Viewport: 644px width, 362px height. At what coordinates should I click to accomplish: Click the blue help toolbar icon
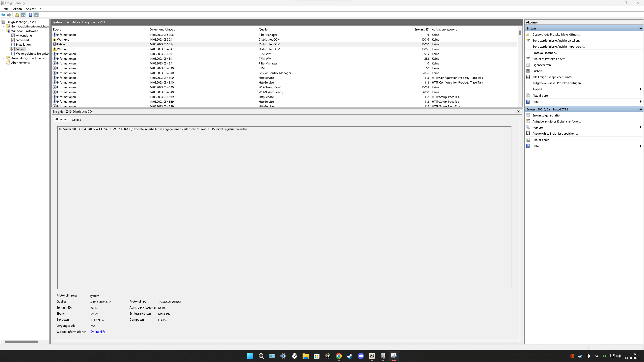pos(30,15)
